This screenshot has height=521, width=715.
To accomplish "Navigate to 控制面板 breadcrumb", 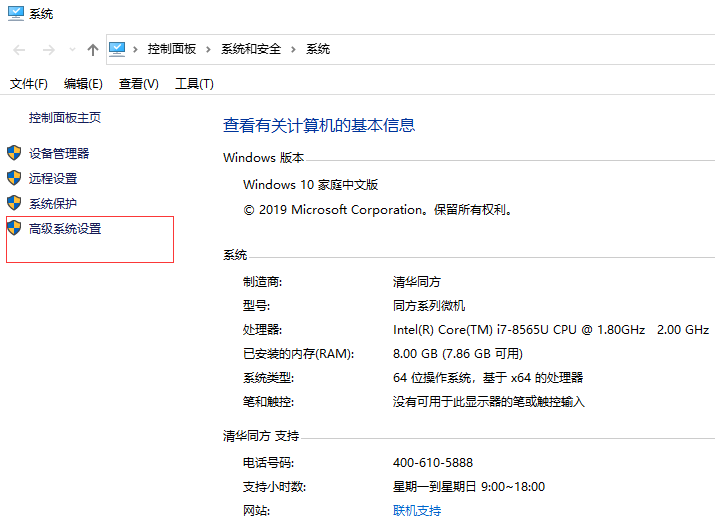I will [172, 49].
